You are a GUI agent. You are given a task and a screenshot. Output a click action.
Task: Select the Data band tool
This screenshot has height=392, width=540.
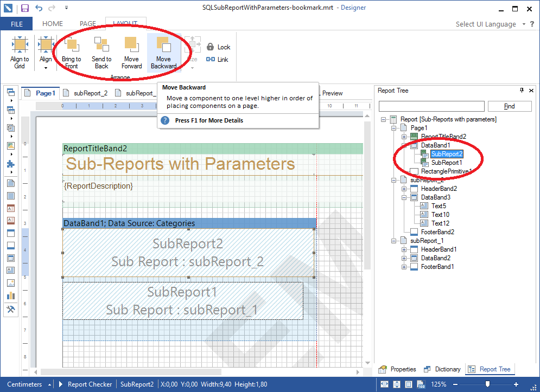11,258
